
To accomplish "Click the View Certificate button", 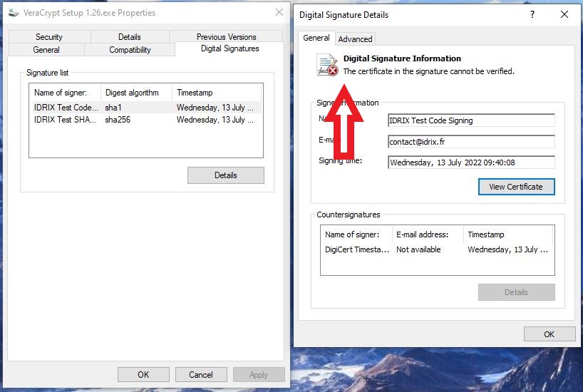I will click(516, 187).
